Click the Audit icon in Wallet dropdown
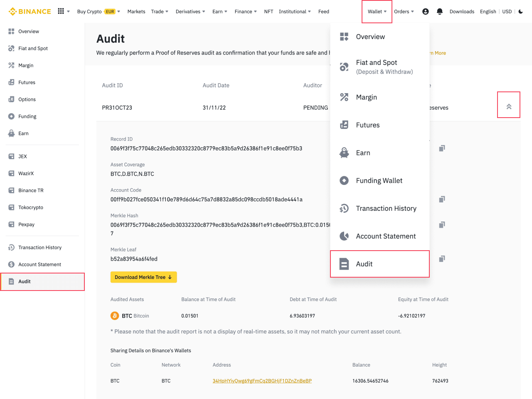This screenshot has width=532, height=399. (x=344, y=264)
